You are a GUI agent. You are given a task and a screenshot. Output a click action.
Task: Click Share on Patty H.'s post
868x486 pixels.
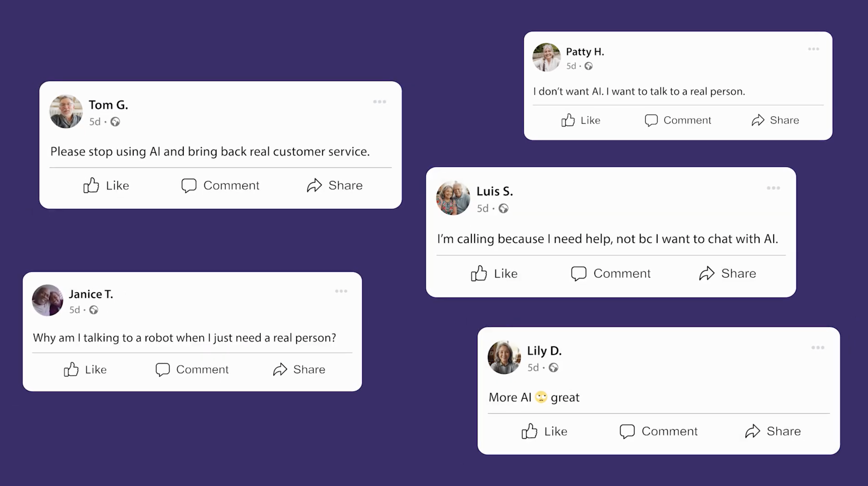point(775,120)
